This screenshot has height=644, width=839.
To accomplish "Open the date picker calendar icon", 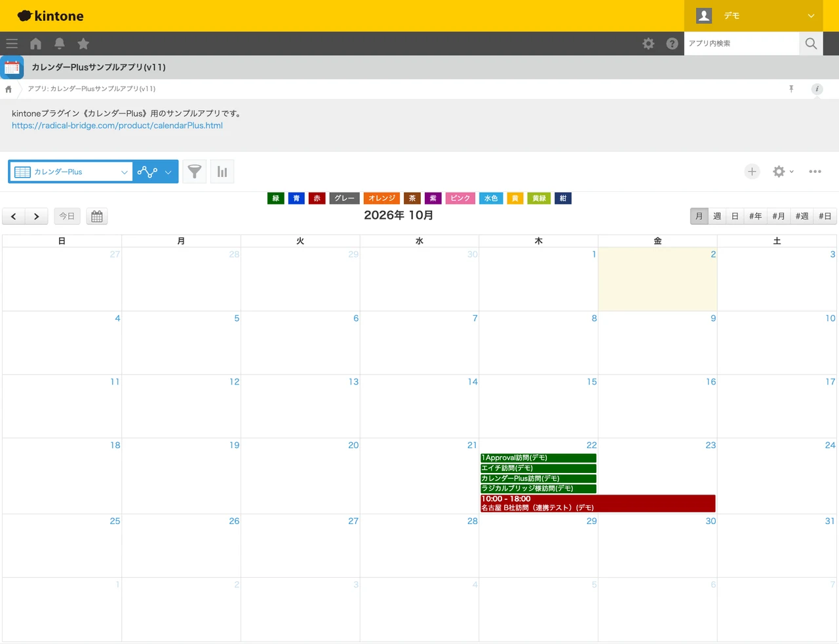I will coord(97,216).
